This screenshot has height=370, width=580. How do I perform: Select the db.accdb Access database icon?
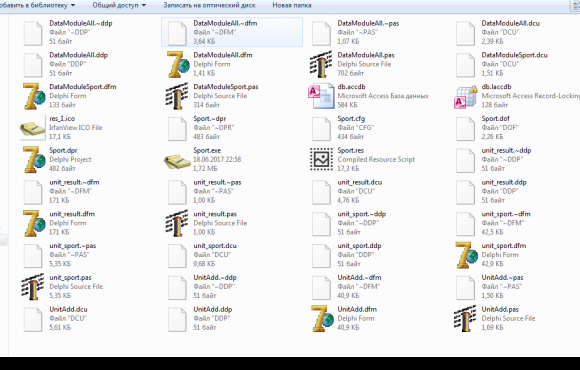pos(321,96)
